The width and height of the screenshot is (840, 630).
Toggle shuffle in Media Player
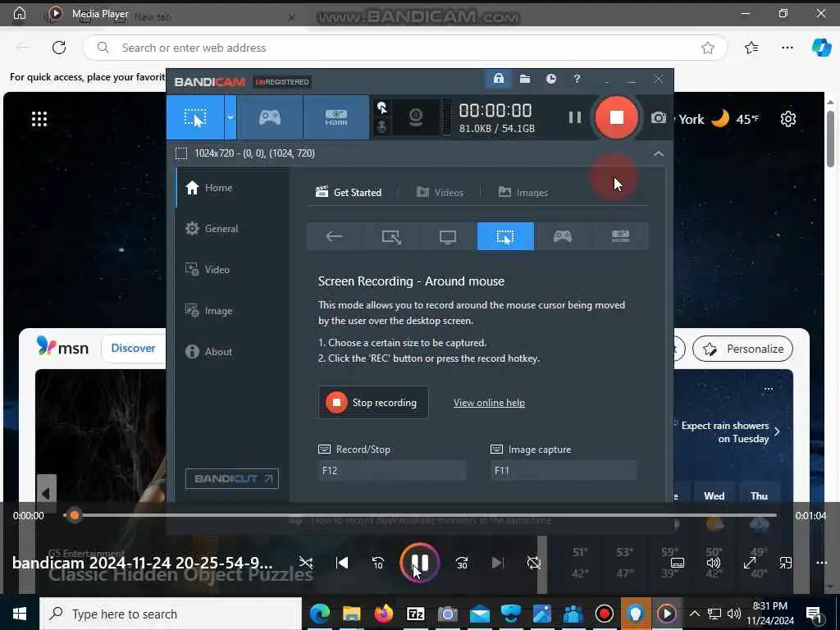(306, 563)
